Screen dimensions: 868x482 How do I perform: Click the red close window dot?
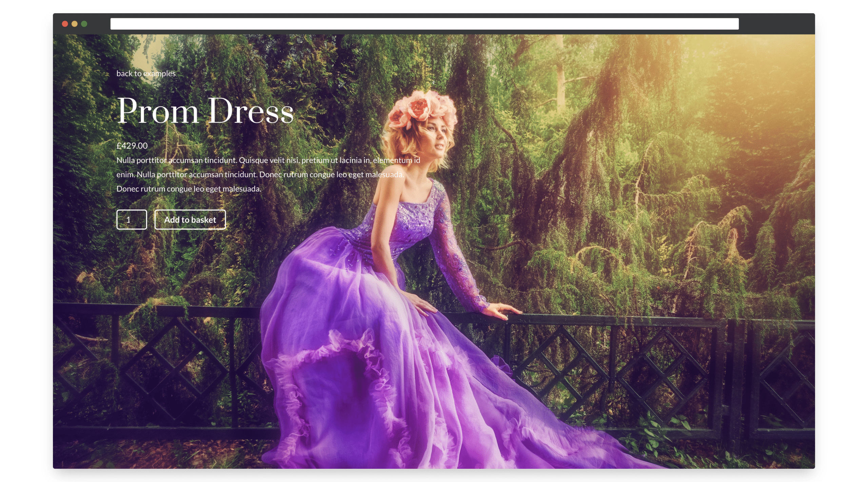(65, 24)
